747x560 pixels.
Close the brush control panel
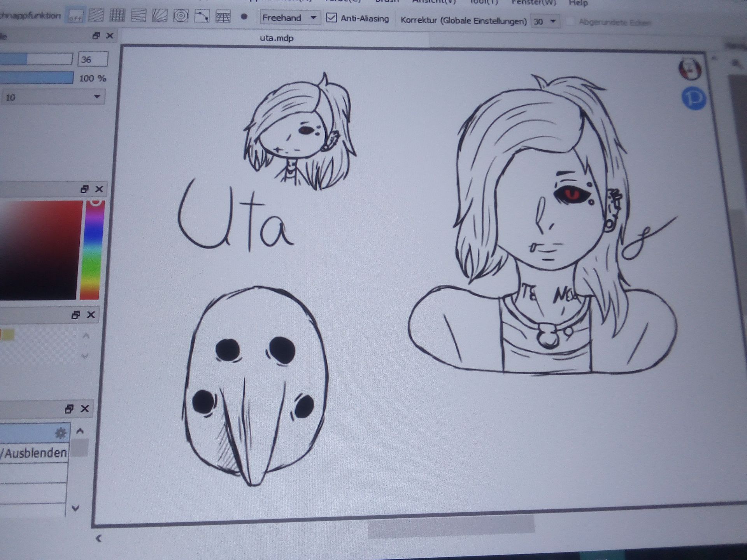click(110, 36)
